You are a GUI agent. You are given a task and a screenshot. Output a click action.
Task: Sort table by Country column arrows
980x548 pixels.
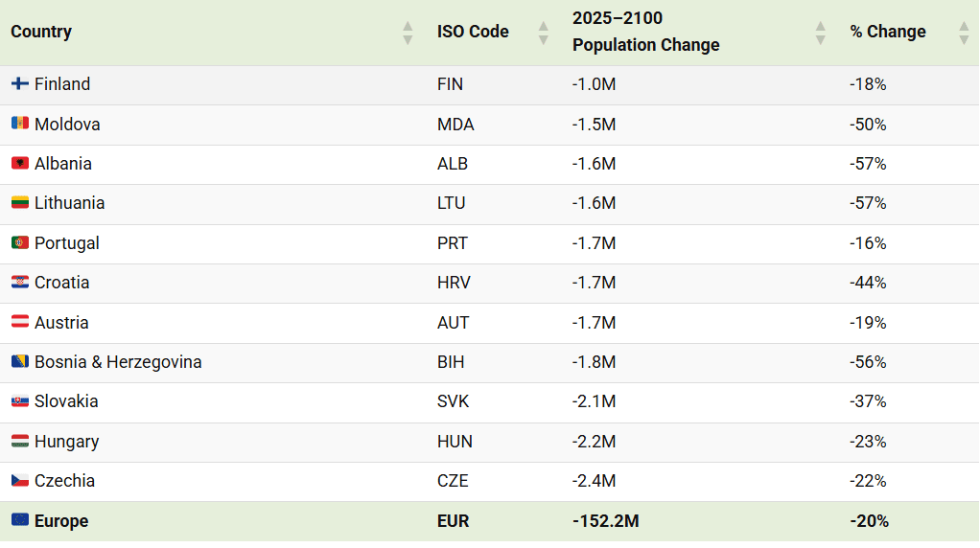coord(408,33)
